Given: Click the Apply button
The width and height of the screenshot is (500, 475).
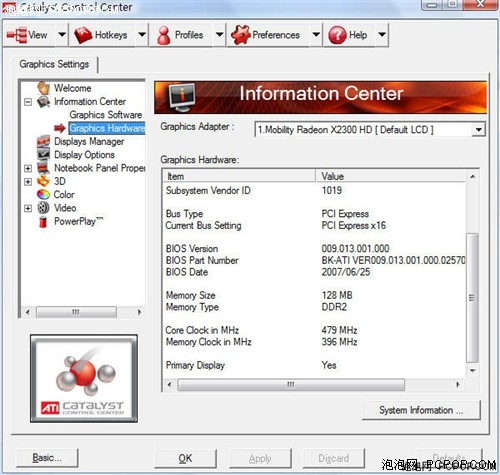Looking at the screenshot, I should pyautogui.click(x=260, y=459).
